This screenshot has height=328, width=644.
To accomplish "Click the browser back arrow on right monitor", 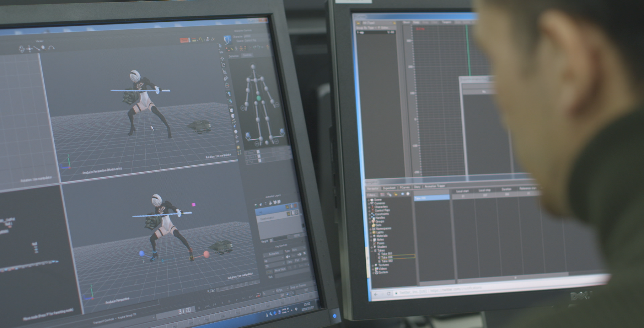I will (x=376, y=294).
